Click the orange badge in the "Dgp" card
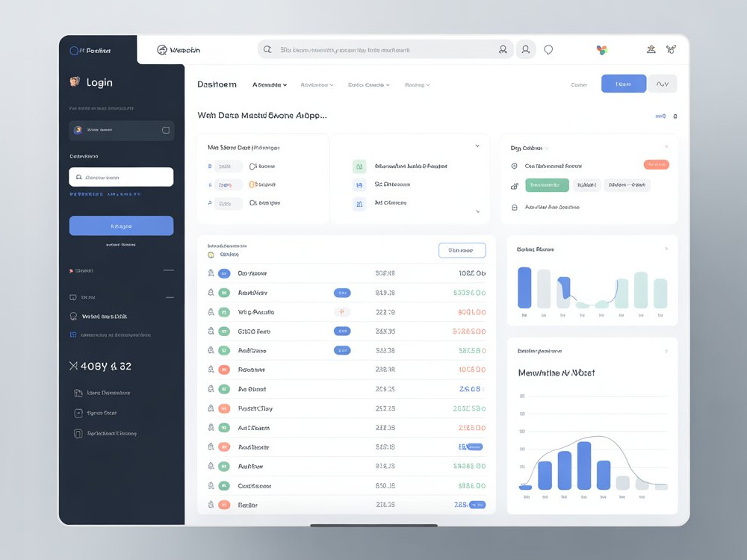Screen dimensions: 747x560 [656, 165]
